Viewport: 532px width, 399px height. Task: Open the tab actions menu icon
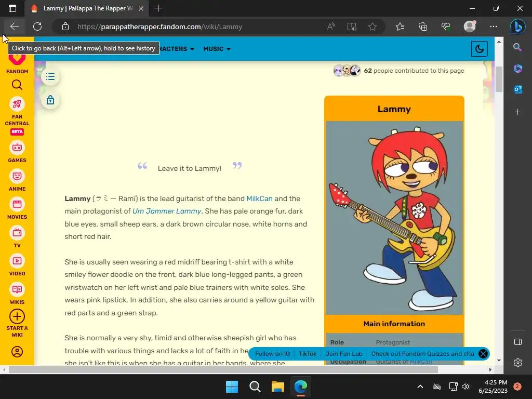[12, 8]
